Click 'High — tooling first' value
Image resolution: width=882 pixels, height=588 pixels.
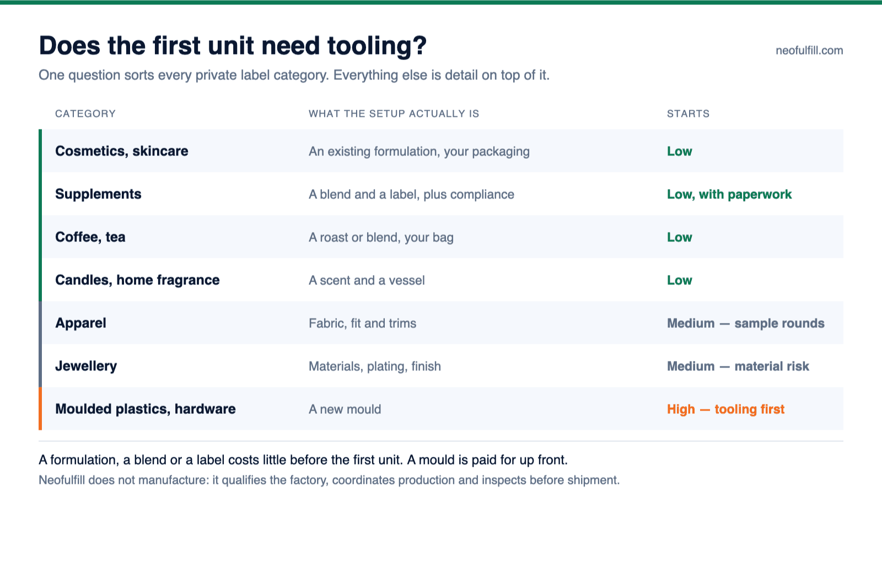coord(725,409)
